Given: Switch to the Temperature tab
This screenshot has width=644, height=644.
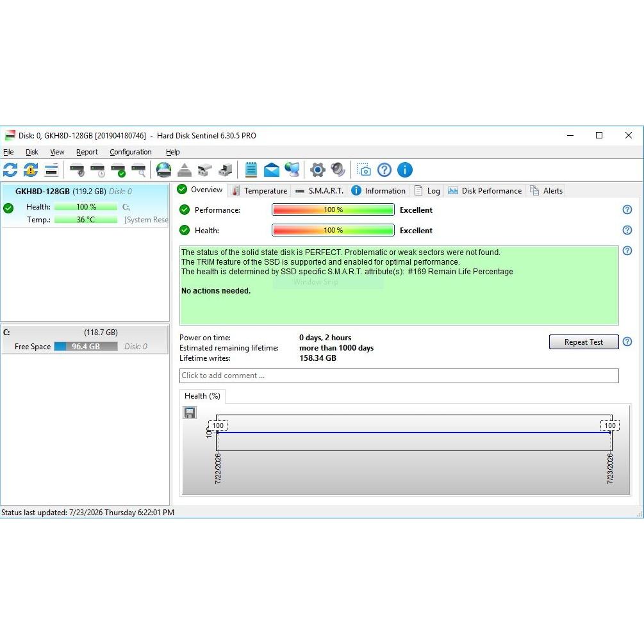Looking at the screenshot, I should (260, 190).
